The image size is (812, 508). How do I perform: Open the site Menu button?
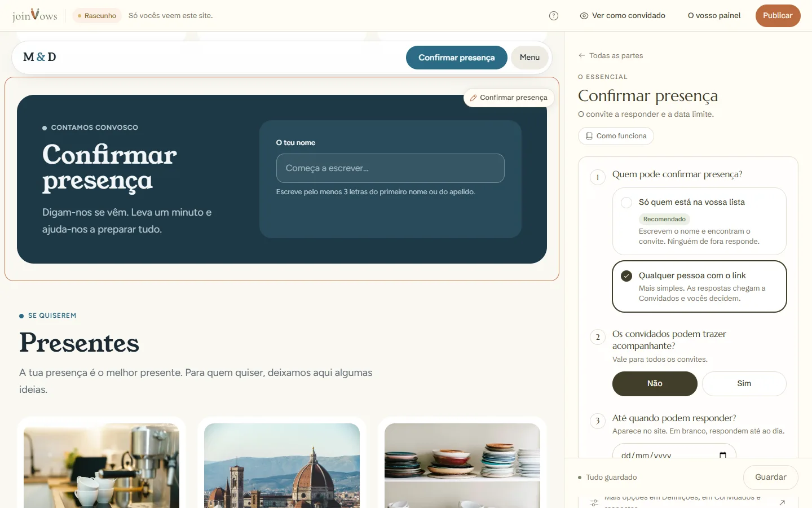(x=529, y=58)
